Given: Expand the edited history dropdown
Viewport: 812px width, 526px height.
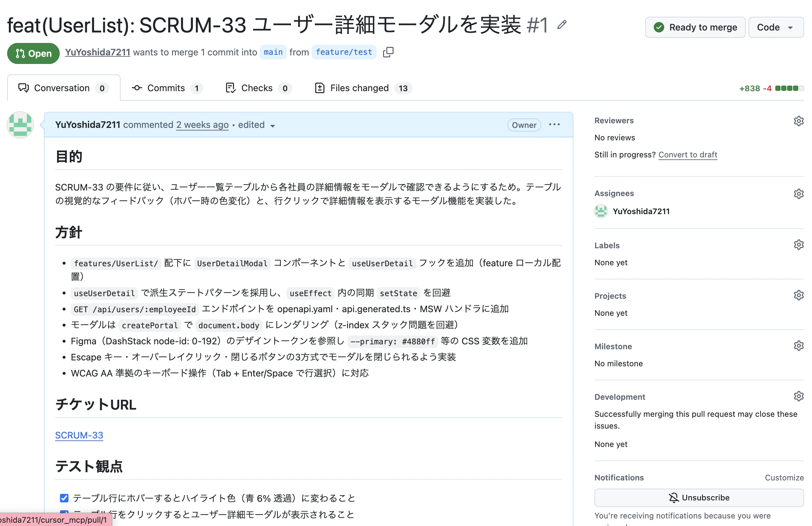Looking at the screenshot, I should pyautogui.click(x=273, y=126).
